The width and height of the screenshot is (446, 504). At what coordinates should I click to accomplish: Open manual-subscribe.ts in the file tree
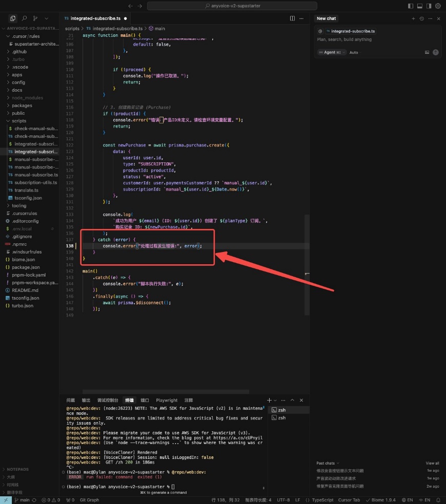pyautogui.click(x=36, y=175)
